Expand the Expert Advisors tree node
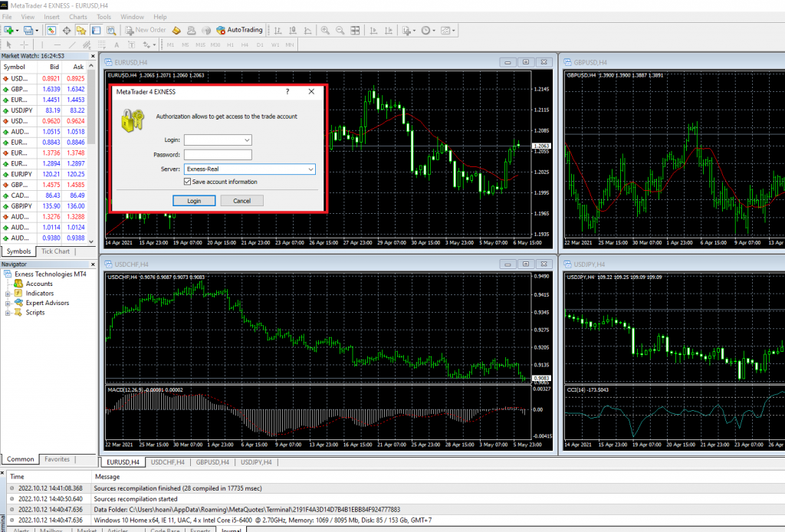785x532 pixels. point(8,304)
